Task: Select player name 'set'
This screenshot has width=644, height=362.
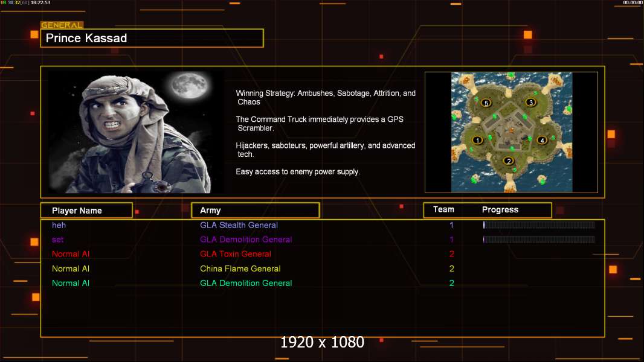Action: tap(57, 240)
